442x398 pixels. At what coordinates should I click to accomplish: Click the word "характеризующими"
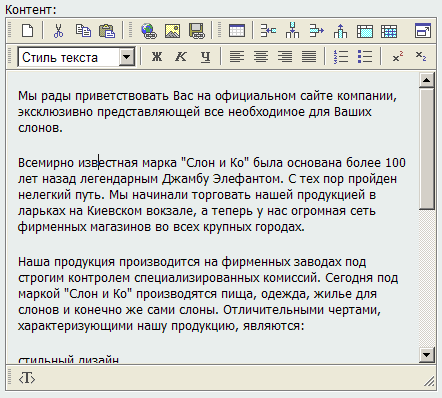[75, 326]
